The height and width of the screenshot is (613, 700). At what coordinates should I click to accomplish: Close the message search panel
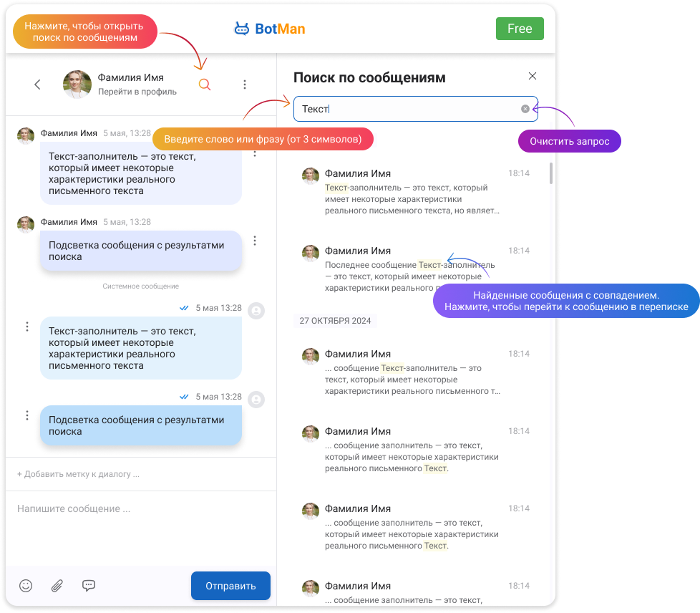[x=532, y=76]
